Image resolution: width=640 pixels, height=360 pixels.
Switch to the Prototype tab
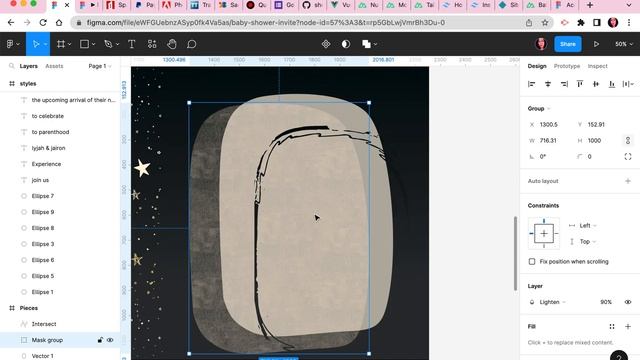tap(567, 66)
